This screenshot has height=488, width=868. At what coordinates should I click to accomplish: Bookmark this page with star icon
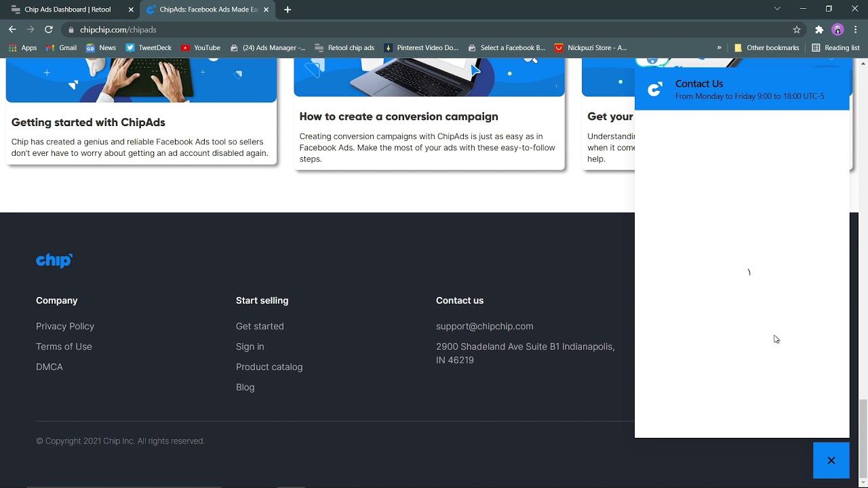click(797, 29)
